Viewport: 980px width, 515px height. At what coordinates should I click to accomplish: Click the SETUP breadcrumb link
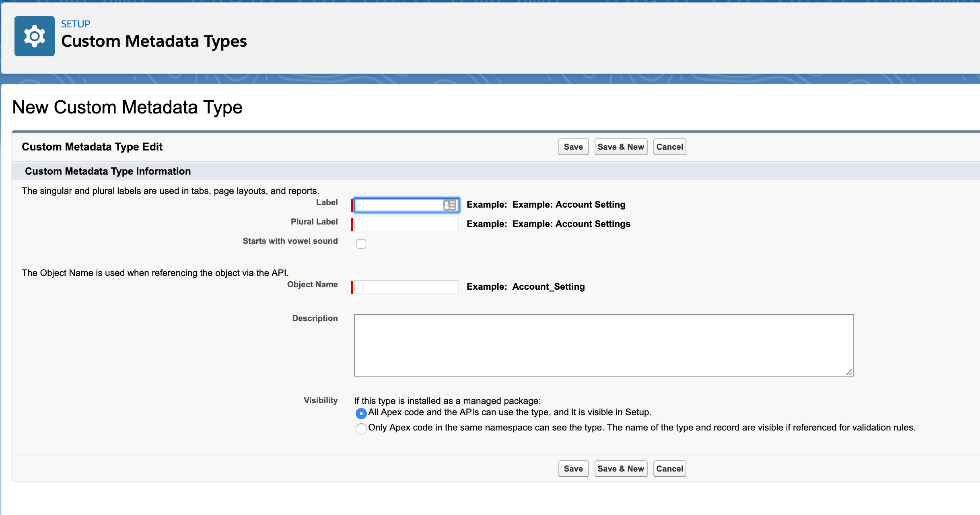point(76,24)
